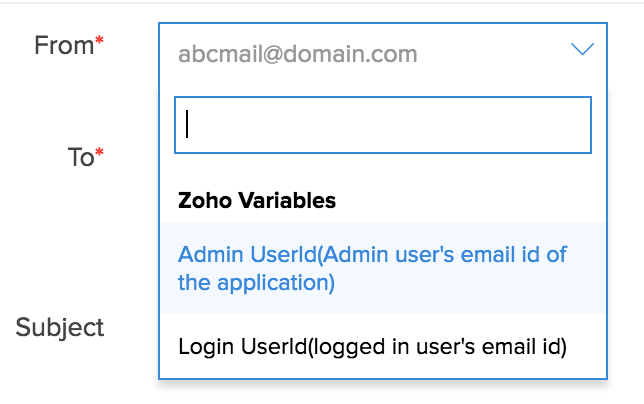Focus the dropdown search text box
The image size is (644, 404).
coord(381,124)
